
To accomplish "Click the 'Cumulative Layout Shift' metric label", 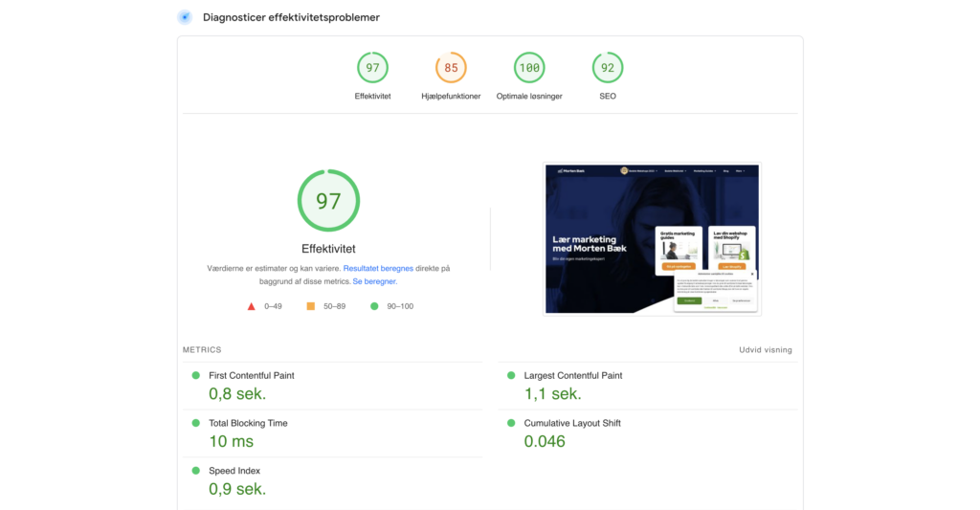I will click(572, 423).
